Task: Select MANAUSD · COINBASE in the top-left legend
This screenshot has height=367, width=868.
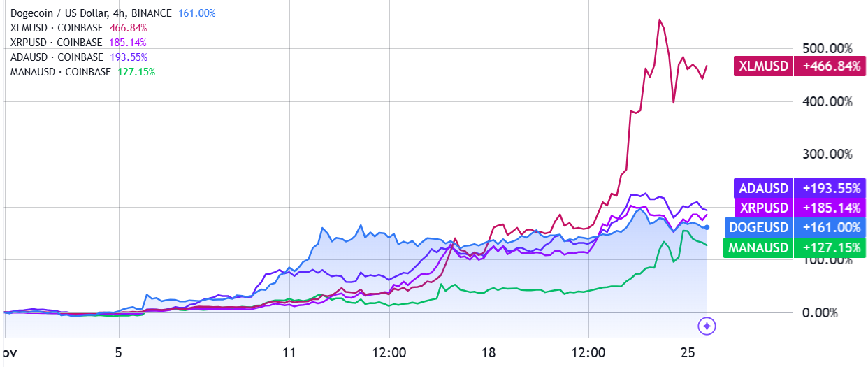Action: coord(60,72)
